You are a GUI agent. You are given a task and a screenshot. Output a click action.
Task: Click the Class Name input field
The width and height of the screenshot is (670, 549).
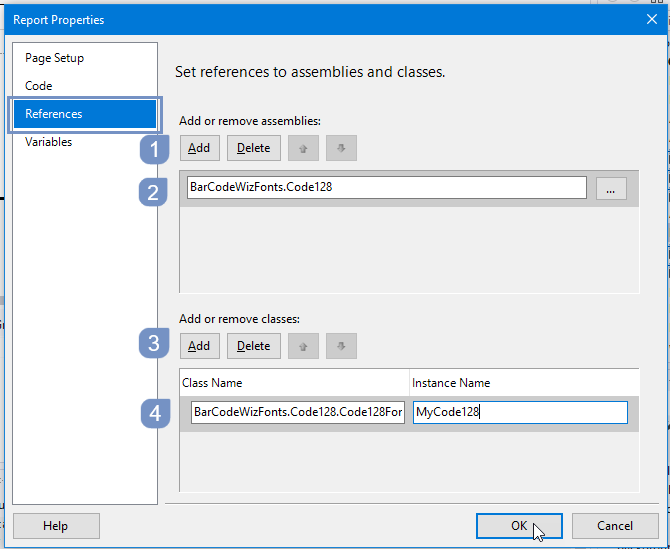point(298,412)
